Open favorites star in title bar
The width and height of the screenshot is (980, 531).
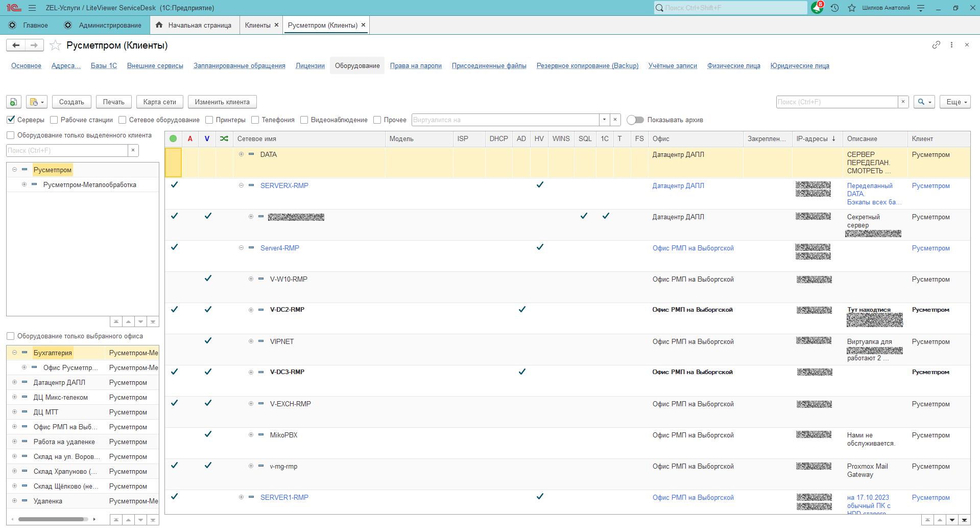click(x=852, y=8)
